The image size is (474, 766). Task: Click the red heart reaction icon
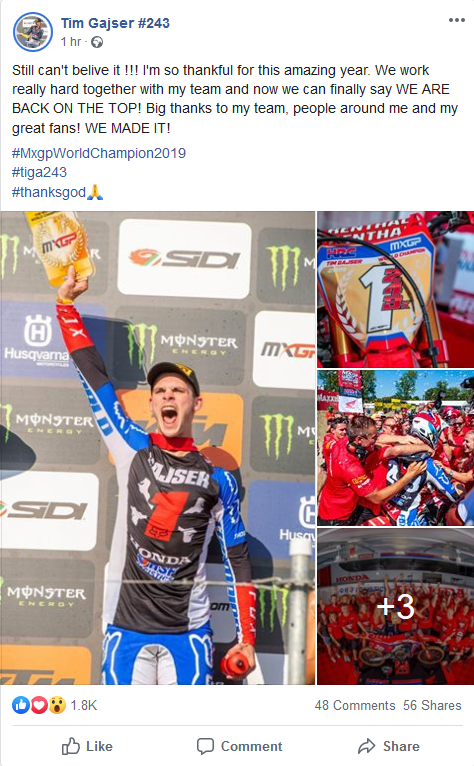pos(39,705)
